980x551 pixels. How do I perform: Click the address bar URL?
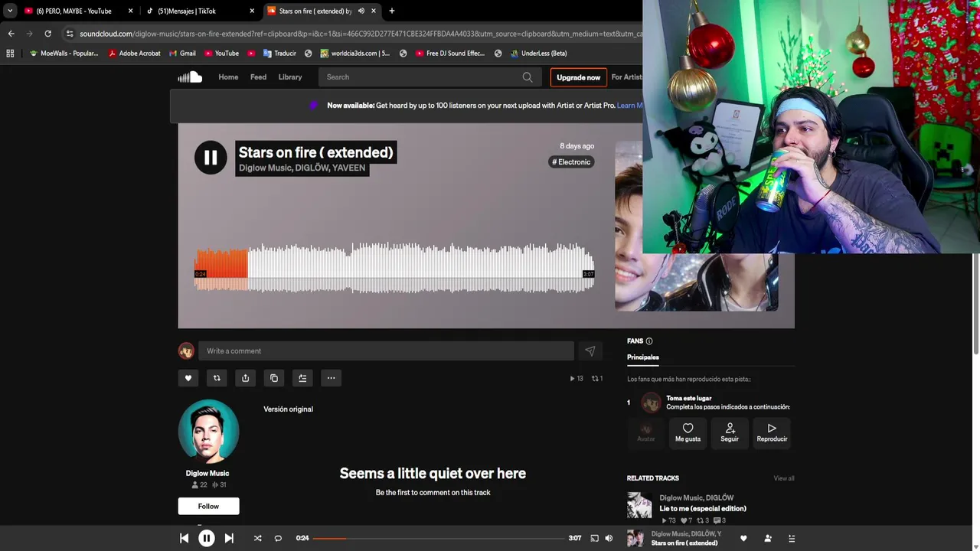[x=360, y=34]
